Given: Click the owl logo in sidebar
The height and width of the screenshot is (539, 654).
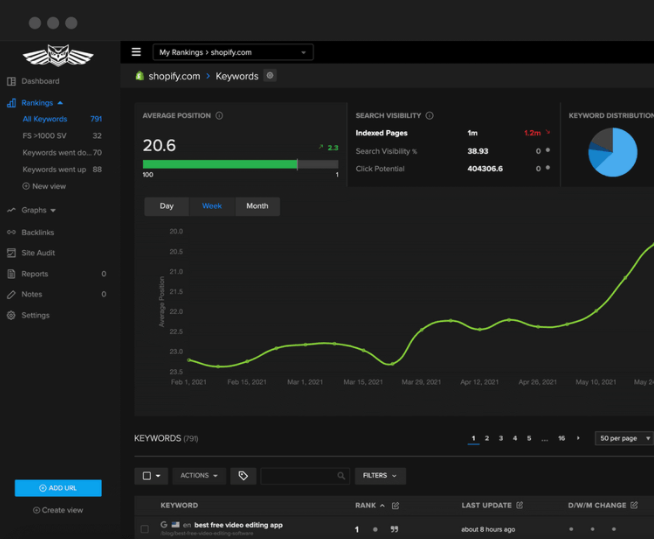Looking at the screenshot, I should tap(58, 55).
